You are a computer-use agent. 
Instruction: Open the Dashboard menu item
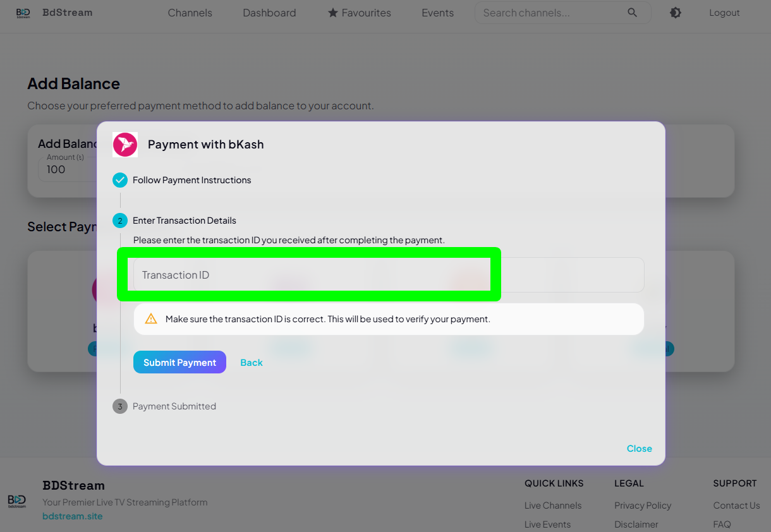[x=269, y=13]
